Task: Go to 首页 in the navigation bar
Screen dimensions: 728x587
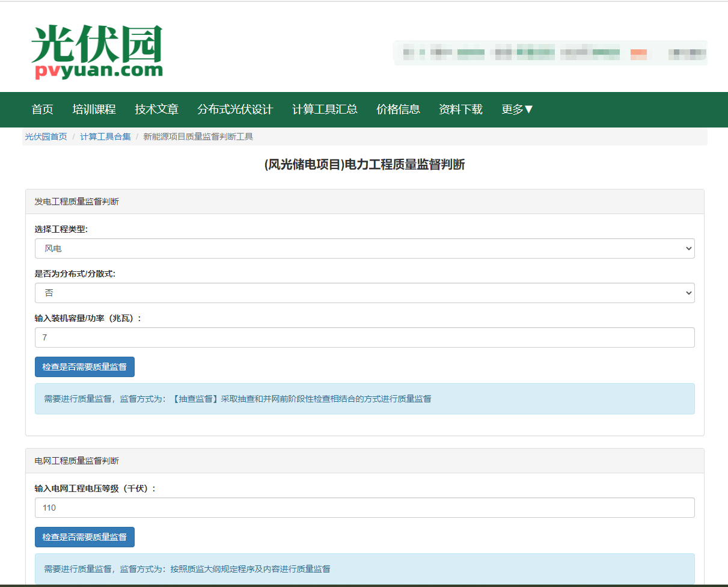Action: 42,109
